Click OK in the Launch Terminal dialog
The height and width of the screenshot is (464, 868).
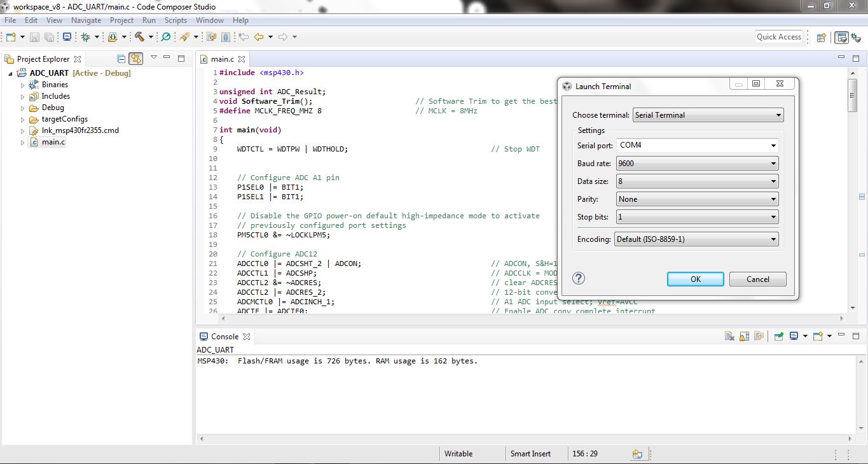click(695, 279)
